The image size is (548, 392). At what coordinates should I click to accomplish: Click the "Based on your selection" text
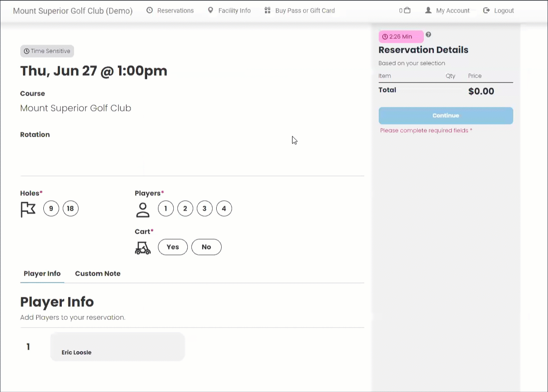click(x=412, y=63)
